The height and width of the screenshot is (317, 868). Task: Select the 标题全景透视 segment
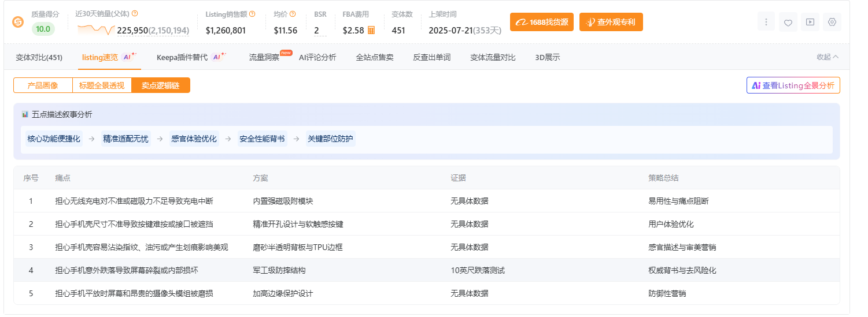[102, 85]
